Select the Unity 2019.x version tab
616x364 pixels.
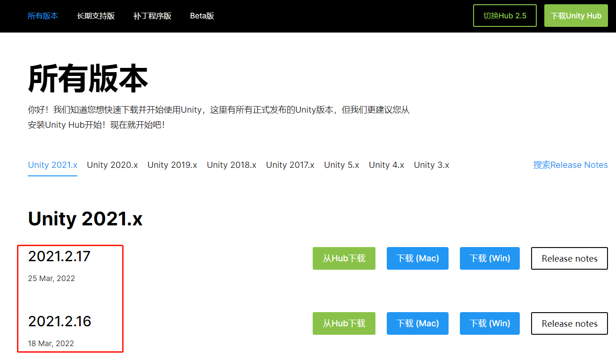tap(172, 165)
